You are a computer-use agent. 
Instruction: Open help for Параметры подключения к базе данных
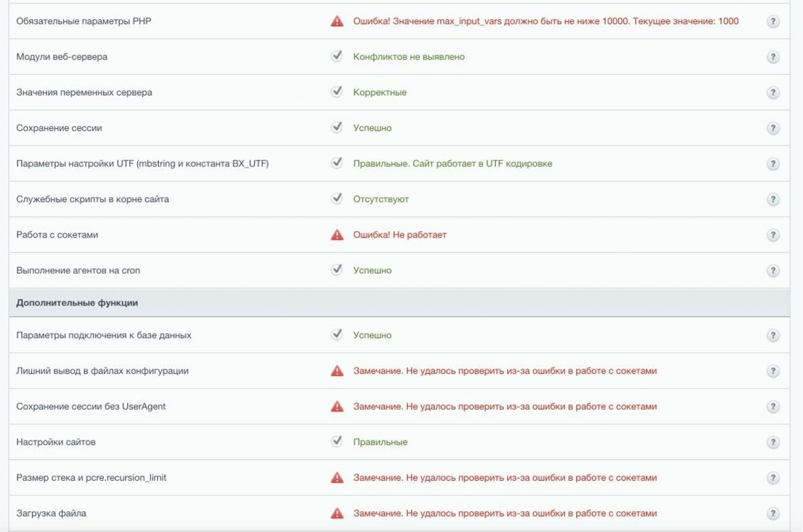click(x=773, y=335)
